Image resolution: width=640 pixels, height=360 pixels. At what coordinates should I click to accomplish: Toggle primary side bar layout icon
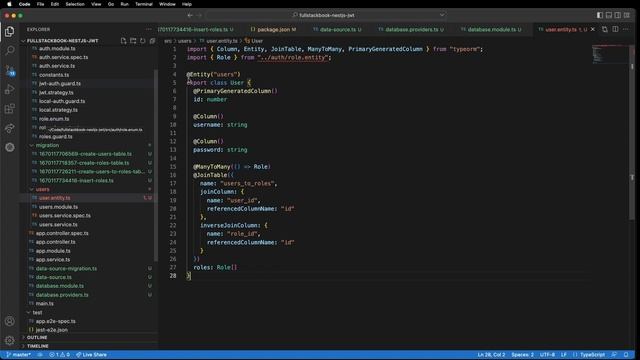(600, 15)
